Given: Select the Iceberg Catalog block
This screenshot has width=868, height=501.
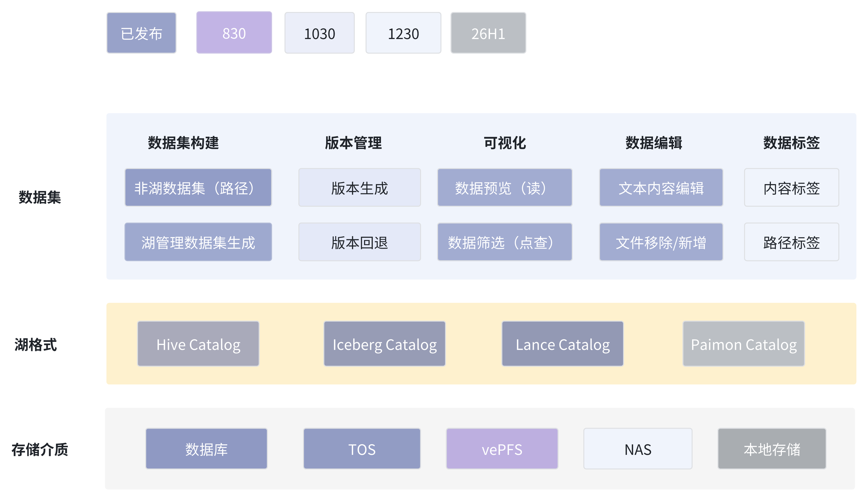Looking at the screenshot, I should [x=384, y=344].
